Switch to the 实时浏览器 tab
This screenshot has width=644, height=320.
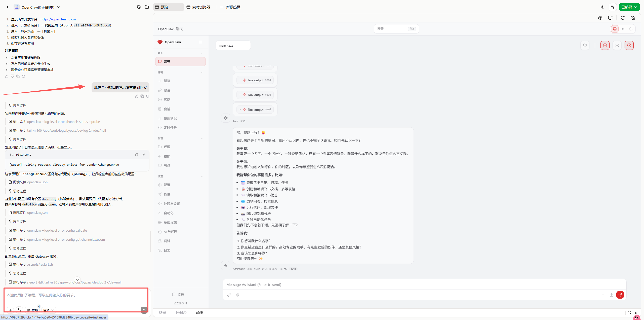coord(198,7)
